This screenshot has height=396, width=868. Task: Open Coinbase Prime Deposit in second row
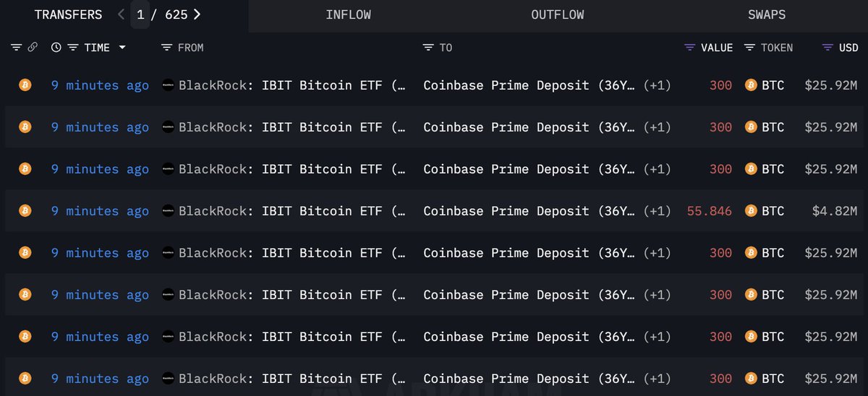click(x=529, y=127)
